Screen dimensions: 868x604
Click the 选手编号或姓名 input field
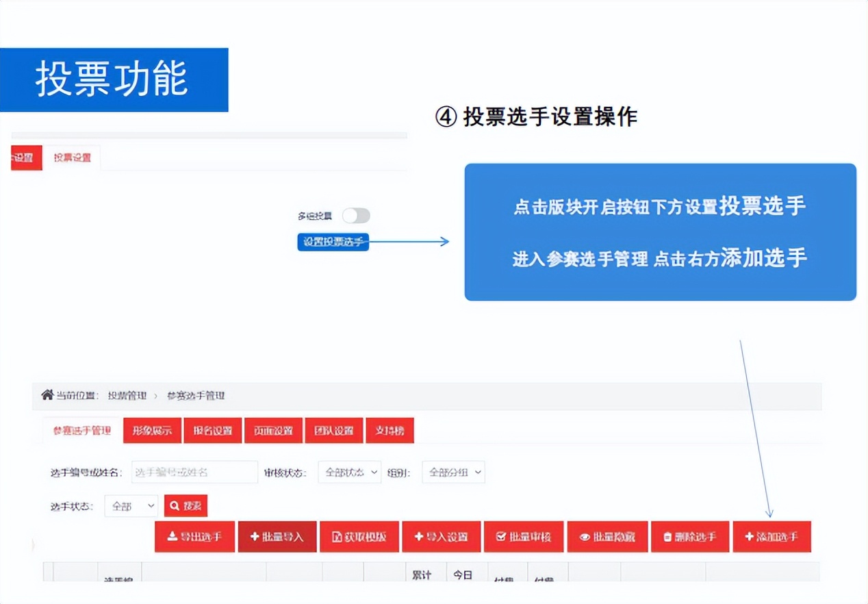[194, 472]
